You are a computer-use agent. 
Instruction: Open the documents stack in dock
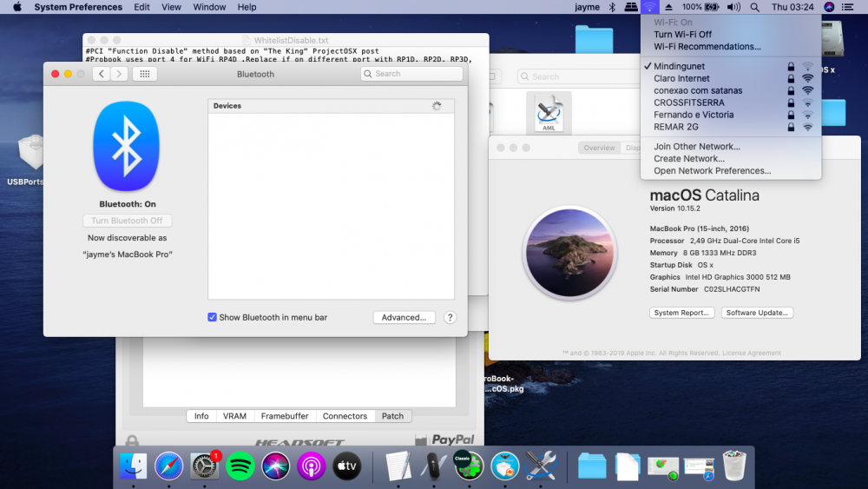[628, 466]
